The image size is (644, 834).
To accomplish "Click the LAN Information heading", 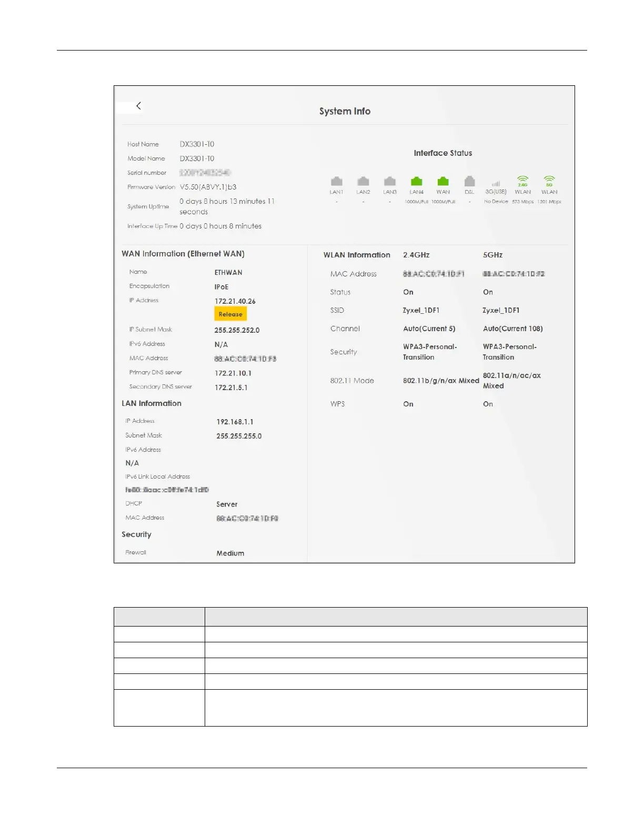I will 152,403.
